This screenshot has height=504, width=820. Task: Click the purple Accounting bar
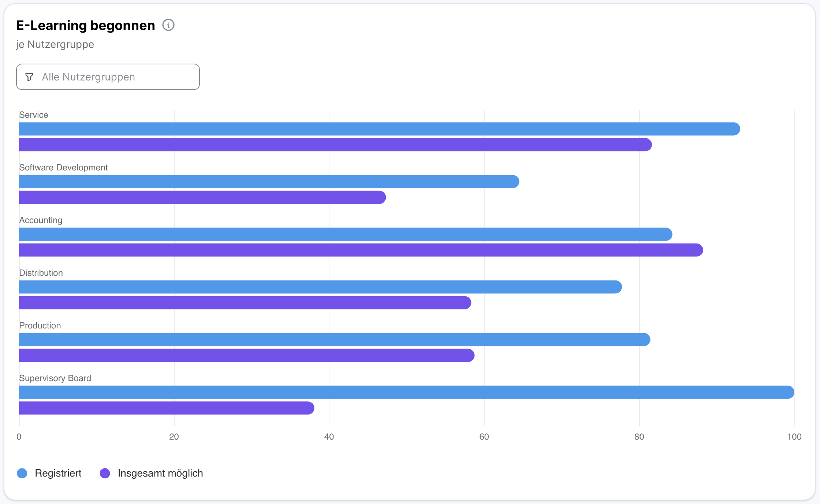click(x=361, y=250)
